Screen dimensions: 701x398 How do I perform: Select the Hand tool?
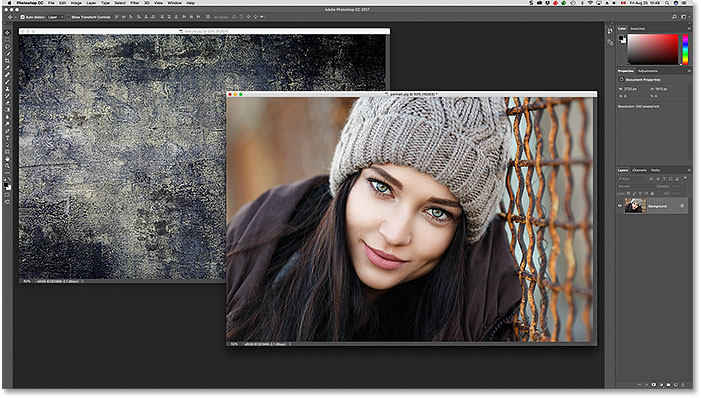click(x=7, y=158)
